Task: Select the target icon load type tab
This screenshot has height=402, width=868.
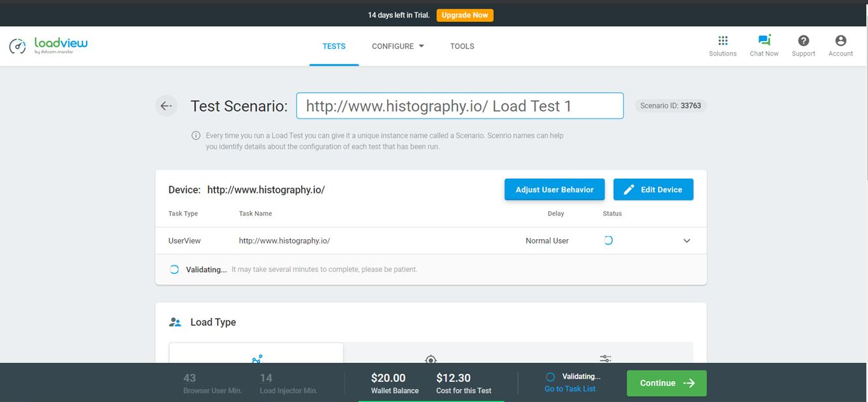Action: tap(431, 359)
